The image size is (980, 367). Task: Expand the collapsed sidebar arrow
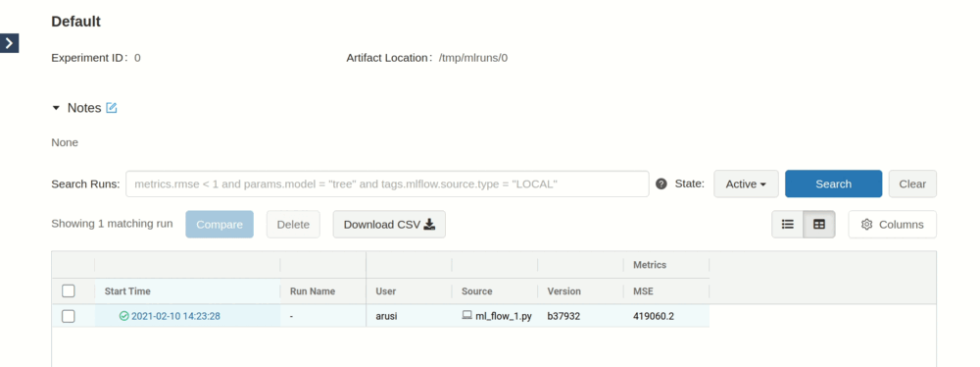[9, 43]
